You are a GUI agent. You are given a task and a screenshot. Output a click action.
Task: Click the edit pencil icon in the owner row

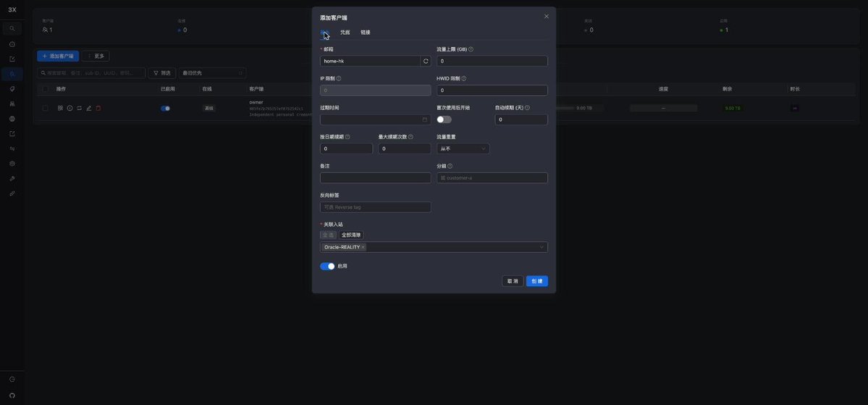(88, 108)
